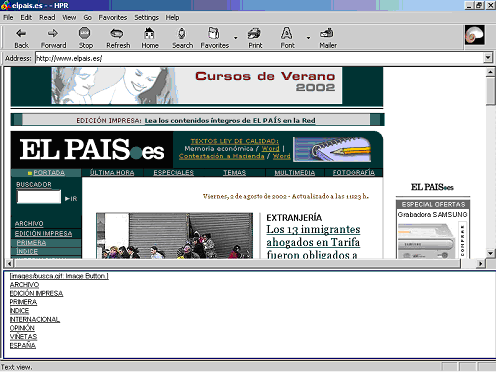Open ARCHIVO in page sidebar
496x372 pixels.
pos(29,224)
